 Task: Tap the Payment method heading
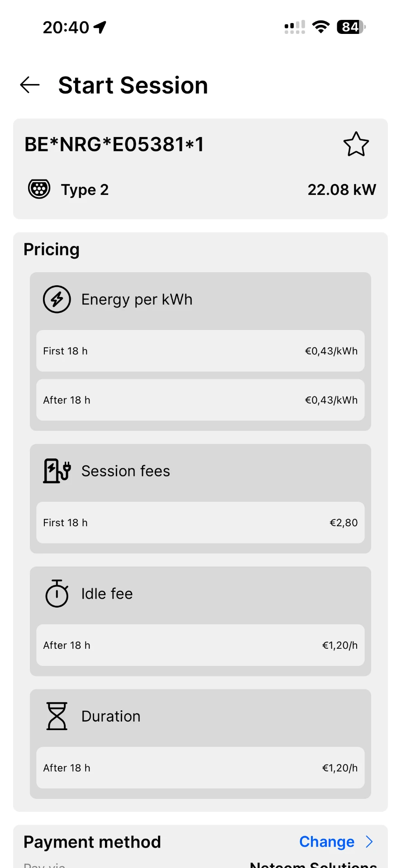click(92, 842)
